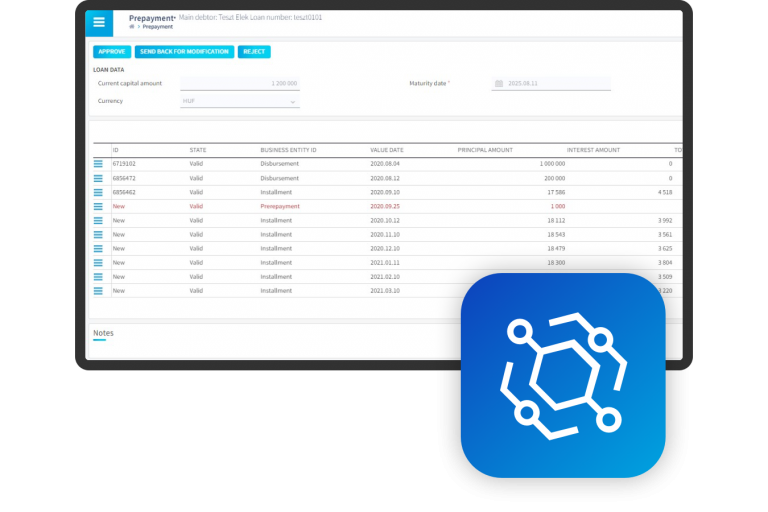The image size is (768, 512).
Task: Click the Maturity date calendar icon
Action: (x=499, y=84)
